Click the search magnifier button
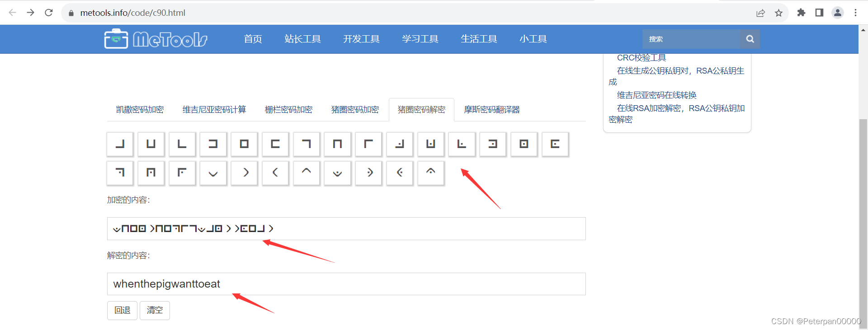The image size is (868, 330). [x=750, y=39]
